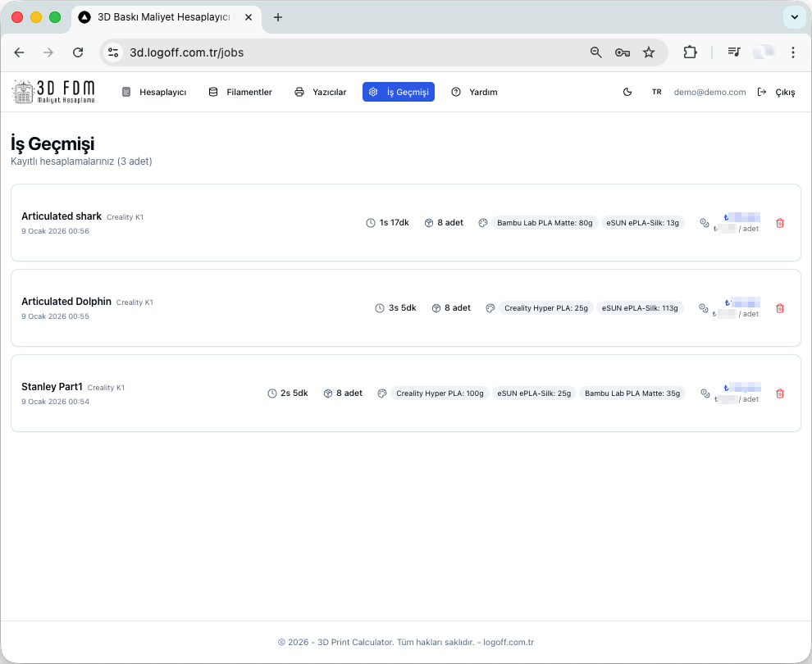Image resolution: width=812 pixels, height=664 pixels.
Task: Delete the Articulated shark job
Action: tap(779, 223)
